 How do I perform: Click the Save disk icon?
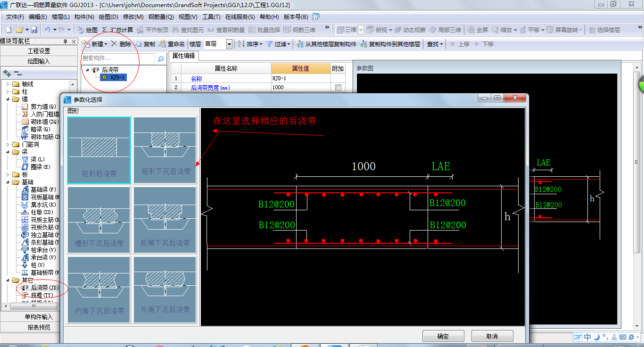pos(34,30)
